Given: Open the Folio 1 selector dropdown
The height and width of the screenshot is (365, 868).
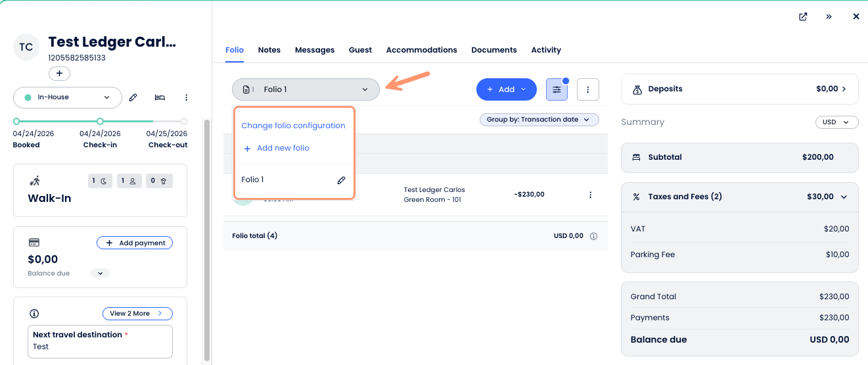Looking at the screenshot, I should click(306, 89).
